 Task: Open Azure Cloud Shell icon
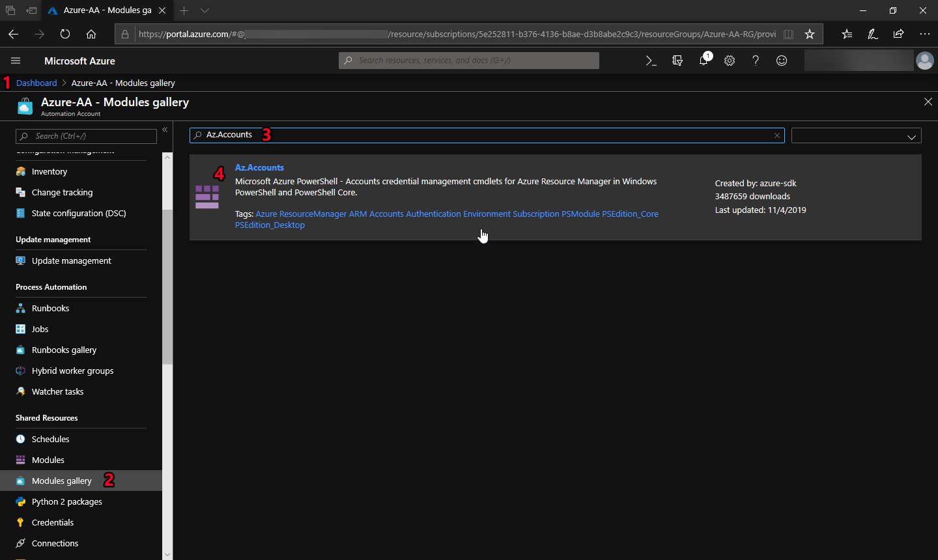click(x=651, y=61)
